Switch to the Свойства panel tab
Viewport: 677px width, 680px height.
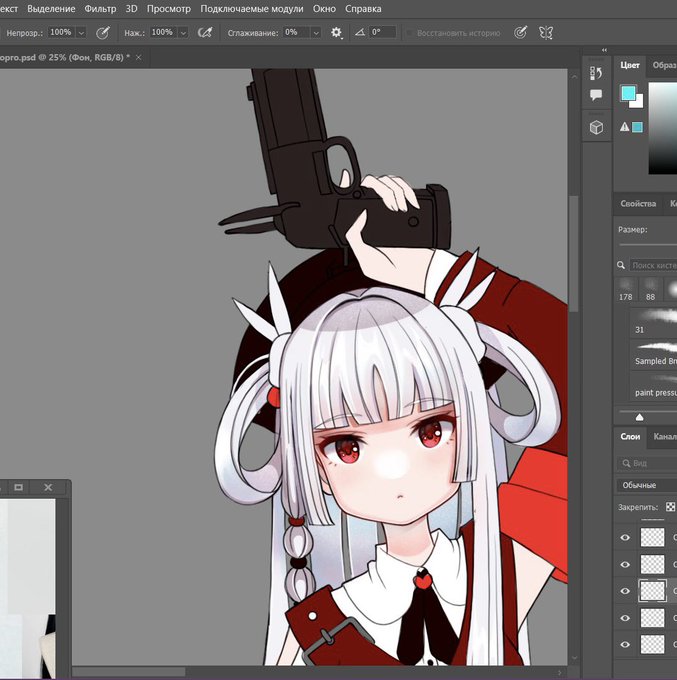click(638, 203)
